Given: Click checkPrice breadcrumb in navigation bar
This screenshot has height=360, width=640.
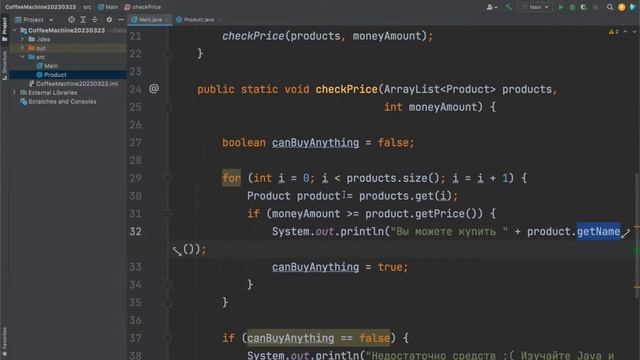Looking at the screenshot, I should click(x=143, y=7).
